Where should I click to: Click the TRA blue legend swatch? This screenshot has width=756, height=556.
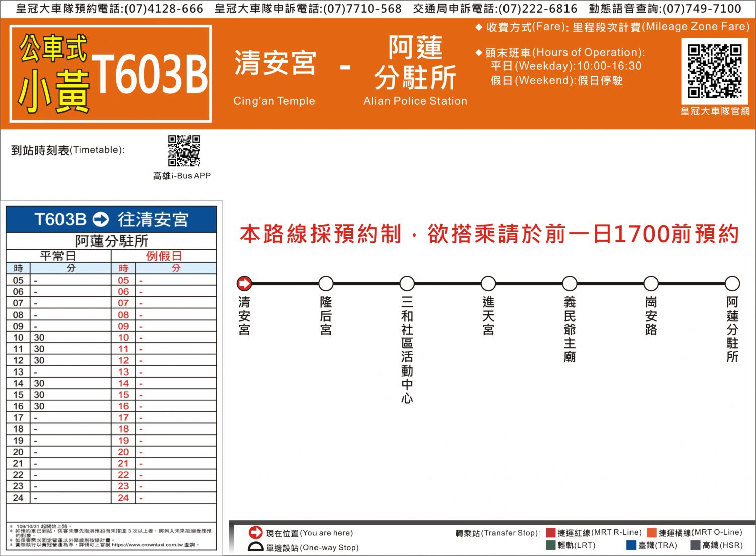[631, 545]
